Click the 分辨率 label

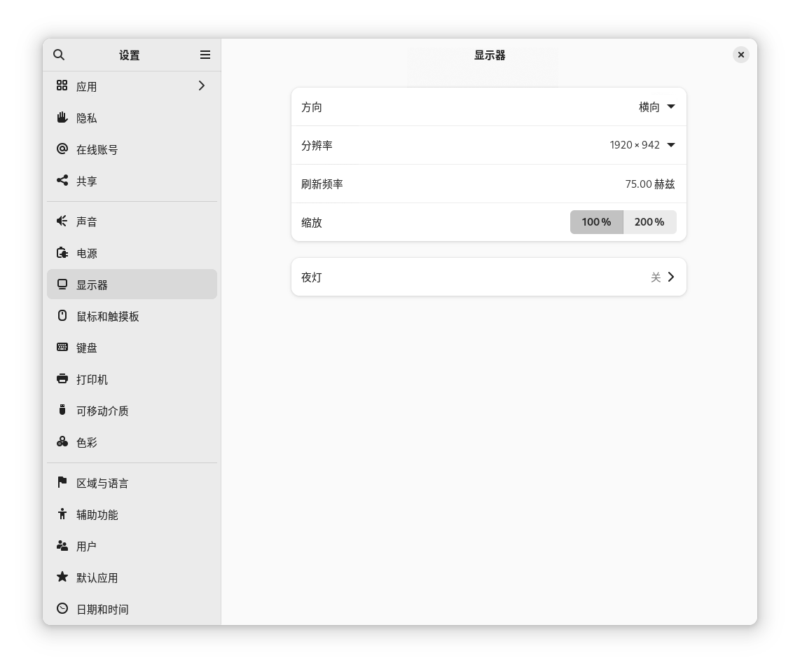(317, 146)
